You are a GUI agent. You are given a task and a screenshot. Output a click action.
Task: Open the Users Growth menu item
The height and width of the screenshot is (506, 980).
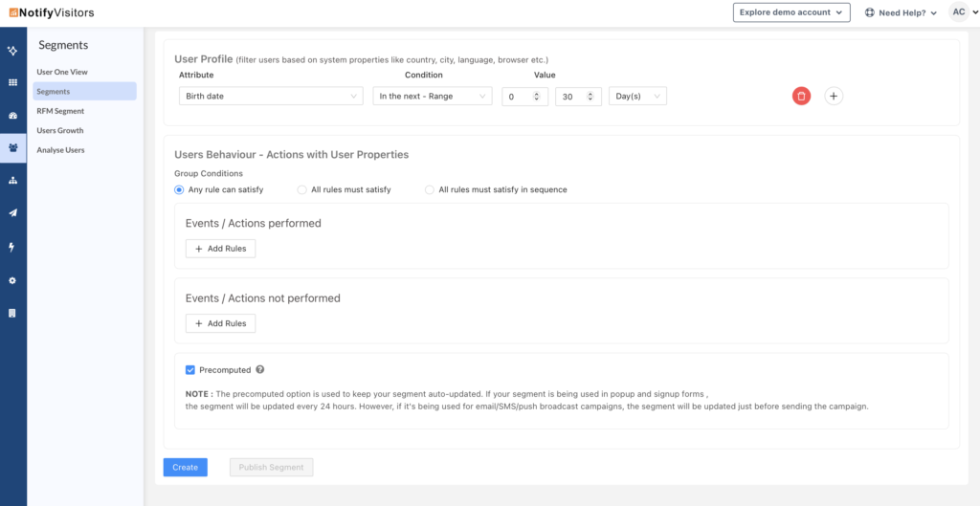pyautogui.click(x=60, y=130)
